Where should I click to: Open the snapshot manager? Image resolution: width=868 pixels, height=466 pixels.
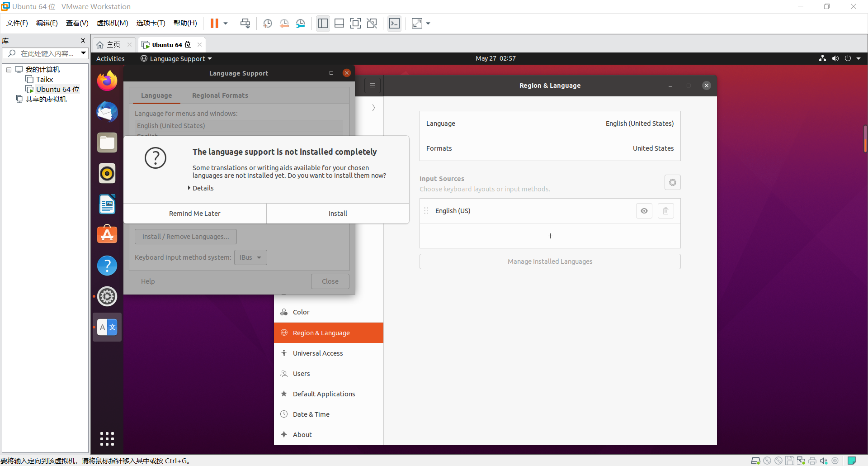tap(301, 23)
